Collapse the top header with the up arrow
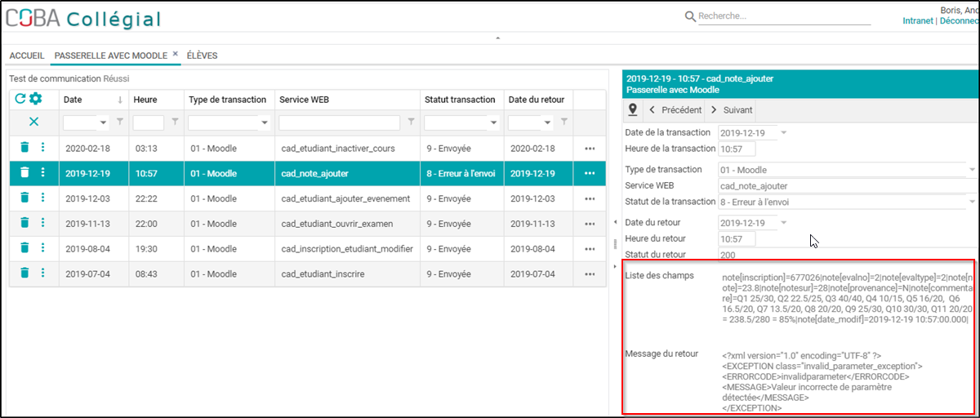Image resolution: width=980 pixels, height=418 pixels. point(497,38)
